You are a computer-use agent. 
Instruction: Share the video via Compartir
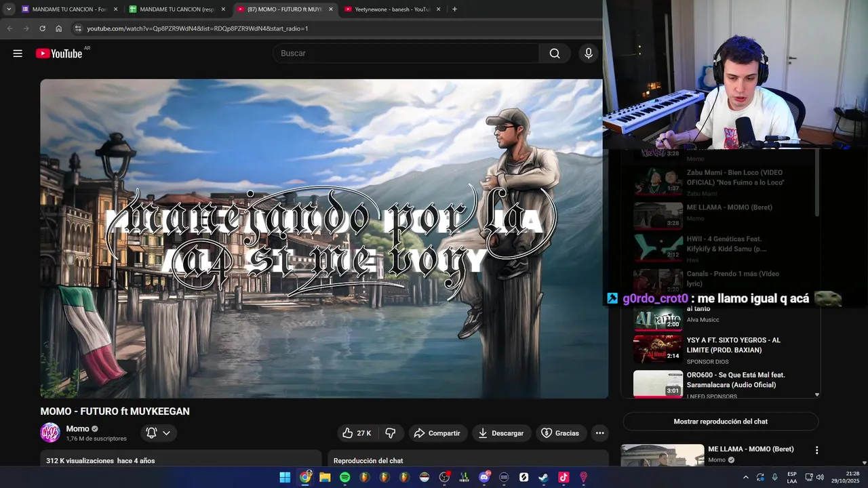point(437,433)
